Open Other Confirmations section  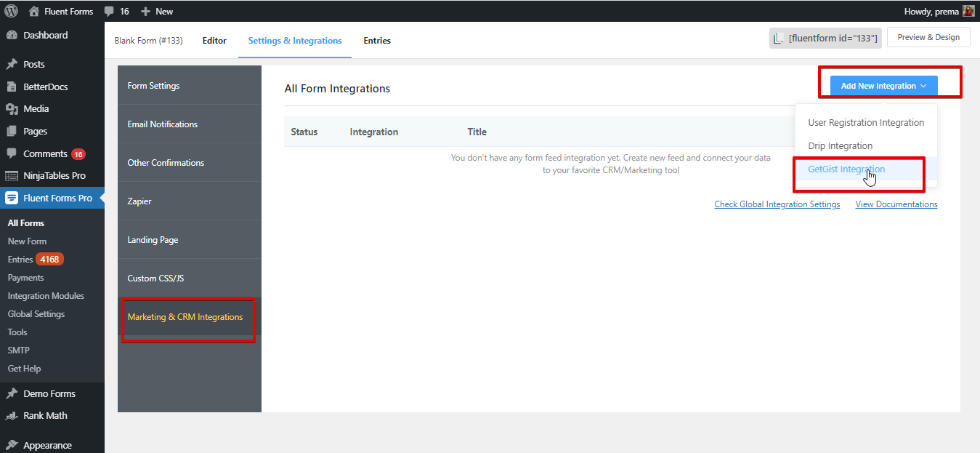190,163
